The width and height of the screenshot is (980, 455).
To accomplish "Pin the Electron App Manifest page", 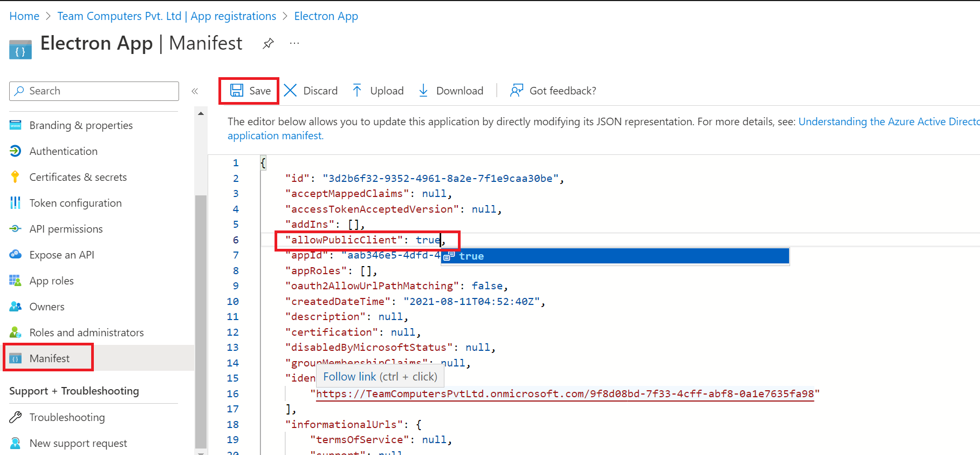I will [x=268, y=44].
